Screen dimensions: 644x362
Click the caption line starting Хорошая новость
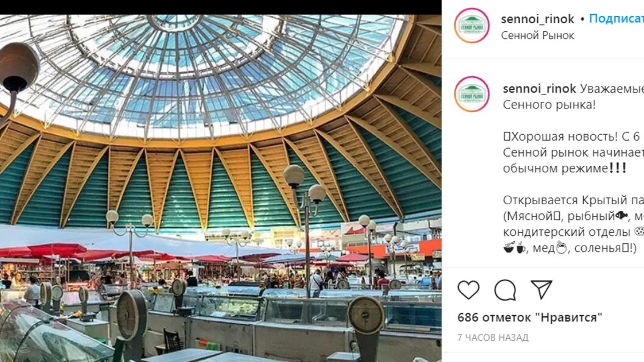tap(573, 137)
